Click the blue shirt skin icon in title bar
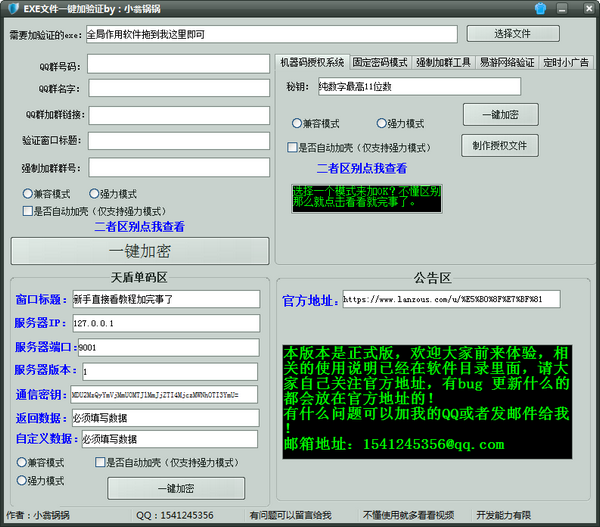The width and height of the screenshot is (600, 527). [540, 8]
